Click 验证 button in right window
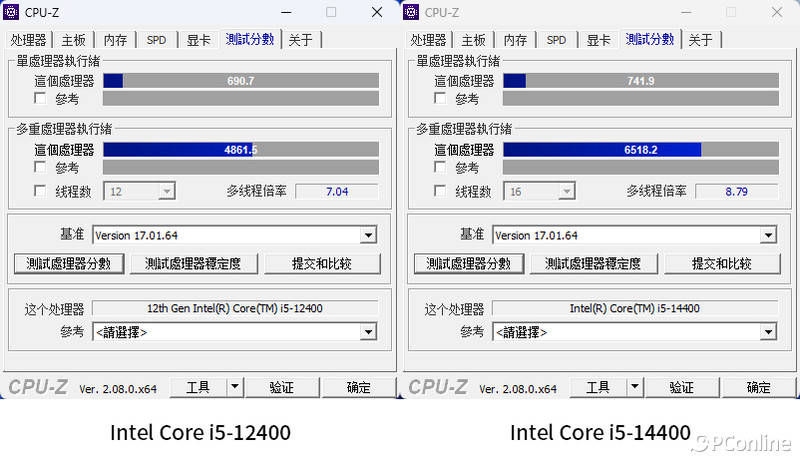800x460 pixels. [x=682, y=387]
